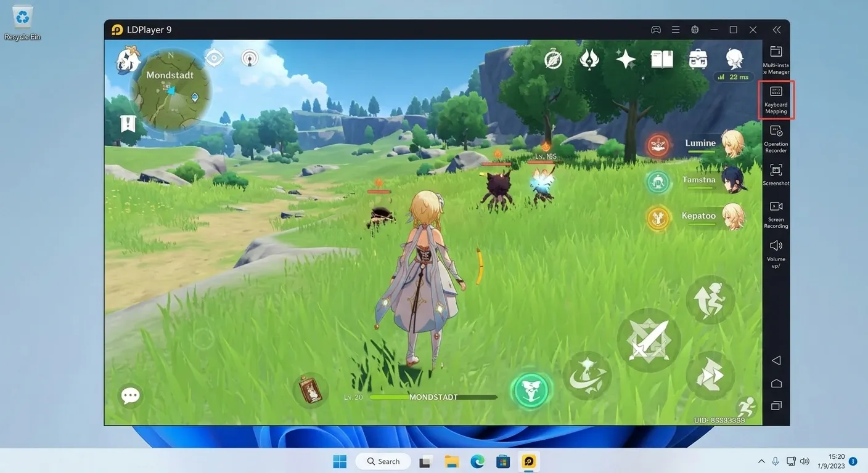This screenshot has width=868, height=473.
Task: Open the Wish star icon
Action: click(626, 60)
